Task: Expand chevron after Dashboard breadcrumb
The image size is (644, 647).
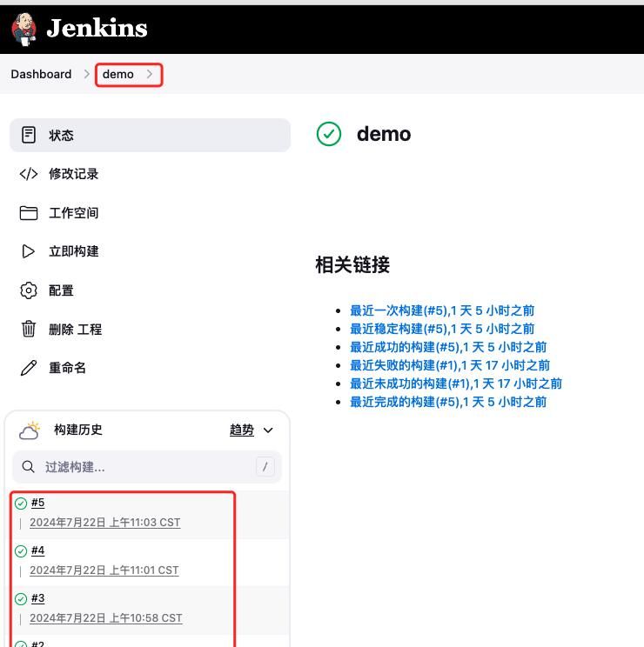Action: pyautogui.click(x=87, y=74)
